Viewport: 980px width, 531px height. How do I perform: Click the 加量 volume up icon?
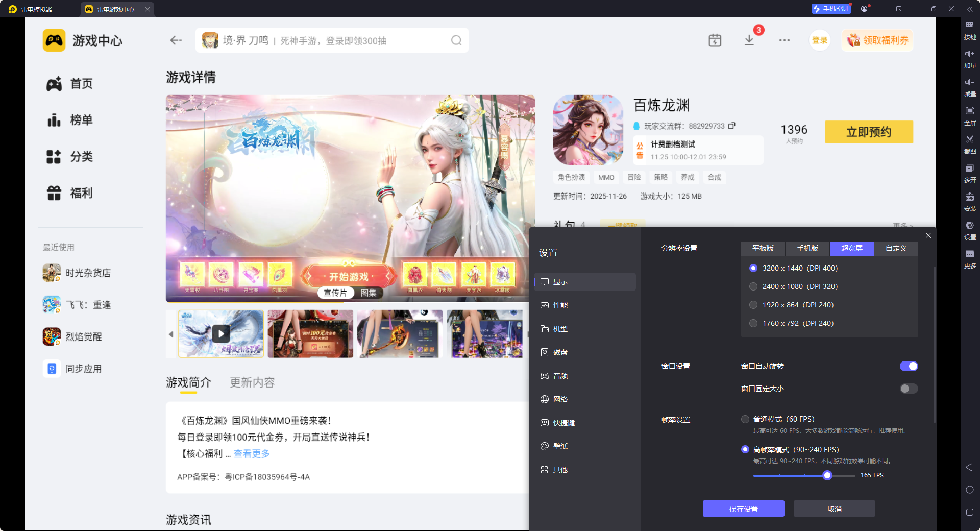point(970,58)
